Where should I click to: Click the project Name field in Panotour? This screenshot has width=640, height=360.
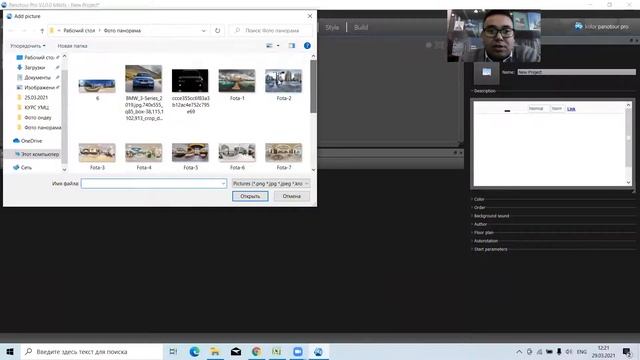point(576,72)
